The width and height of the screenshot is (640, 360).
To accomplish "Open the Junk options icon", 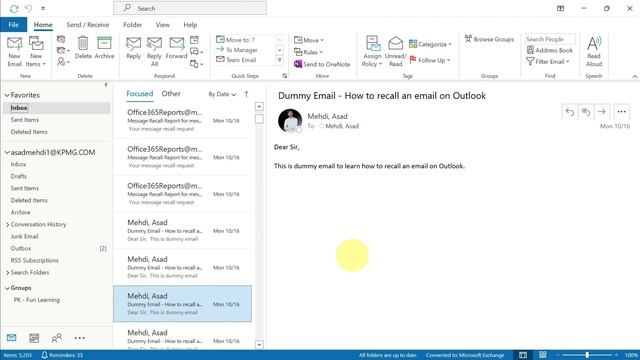I will 62,62.
